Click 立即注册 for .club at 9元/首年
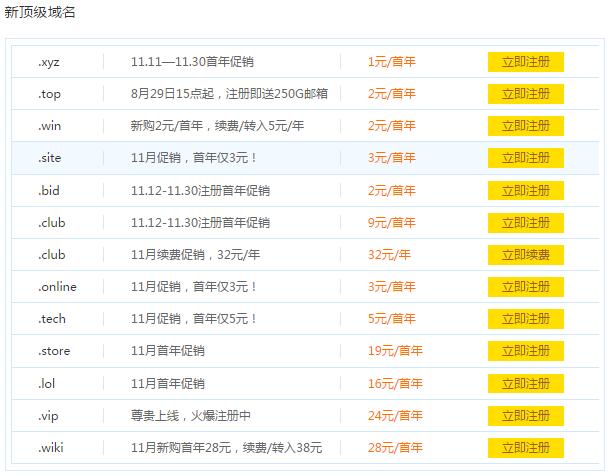 (525, 222)
